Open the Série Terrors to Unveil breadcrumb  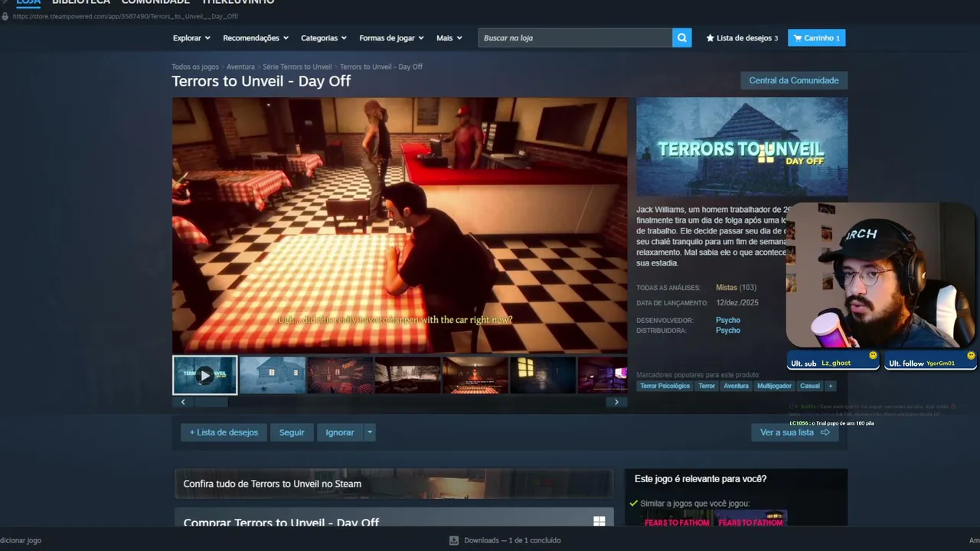[x=297, y=67]
